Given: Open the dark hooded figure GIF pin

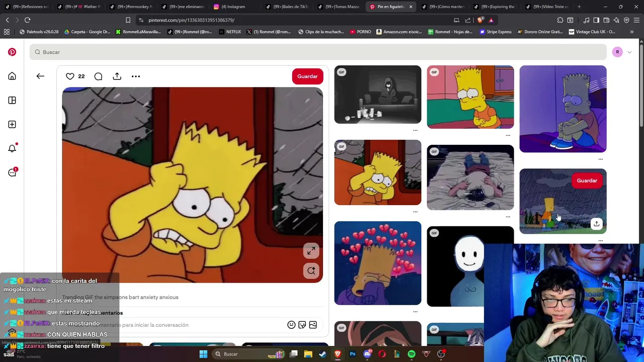Looking at the screenshot, I should (x=378, y=95).
